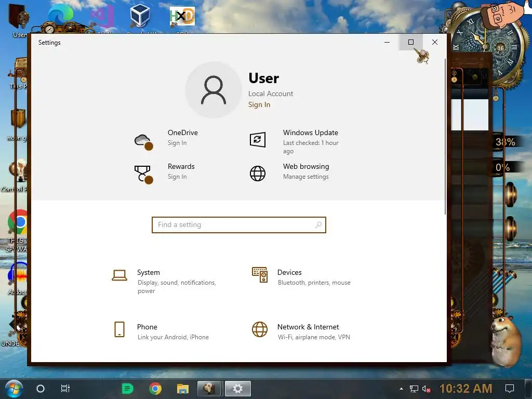Screen dimensions: 532x399
Task: Open Cortana circle on taskbar
Action: click(x=41, y=389)
